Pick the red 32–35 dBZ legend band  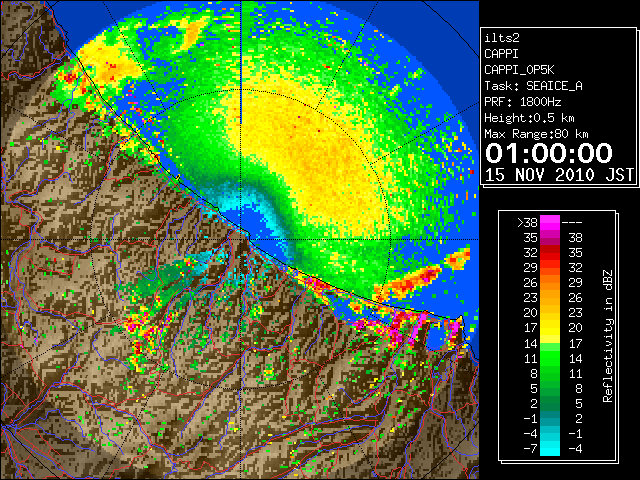coord(550,253)
